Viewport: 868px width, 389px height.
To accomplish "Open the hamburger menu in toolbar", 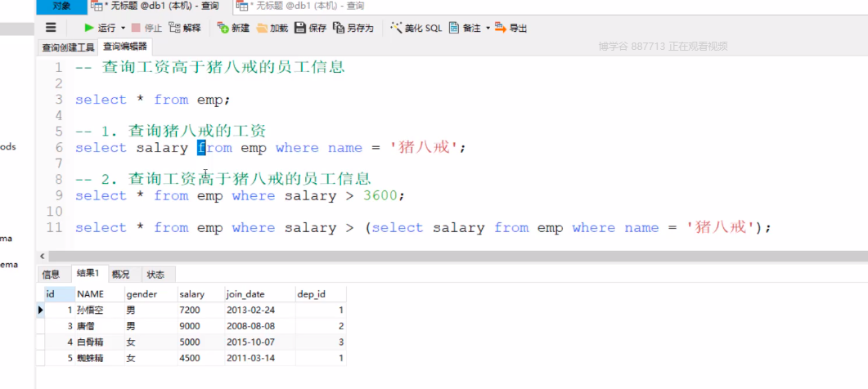I will coord(51,28).
